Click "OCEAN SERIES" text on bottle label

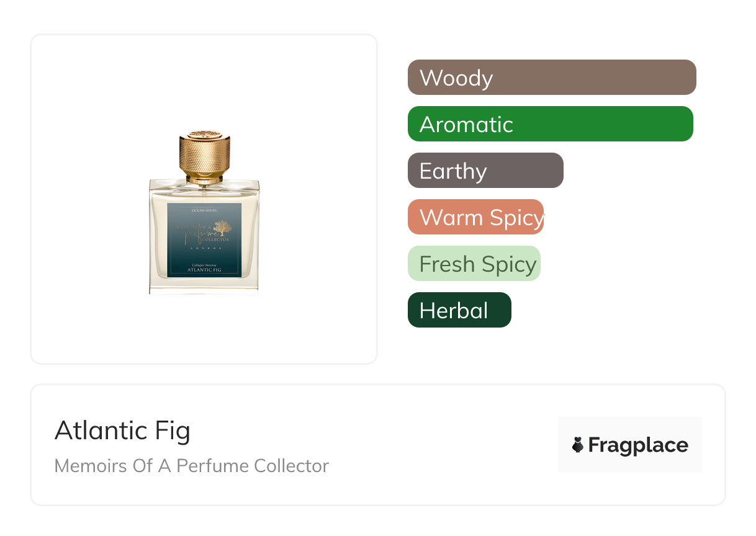point(204,210)
